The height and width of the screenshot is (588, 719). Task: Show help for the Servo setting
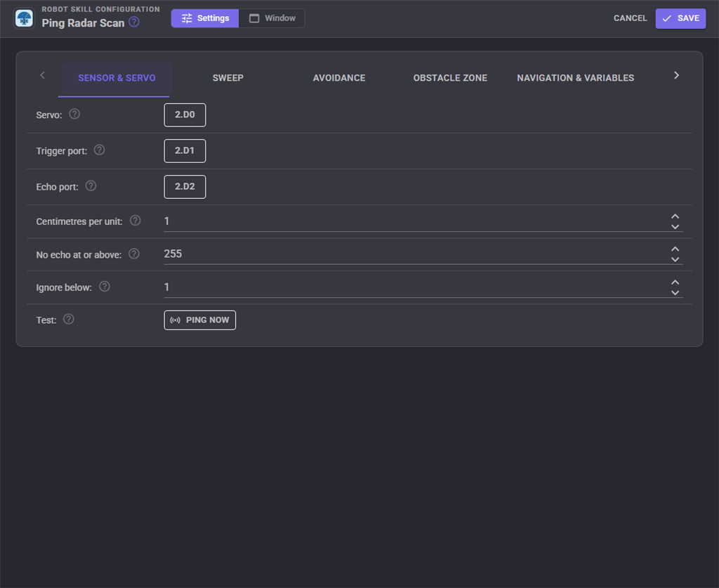pos(74,114)
